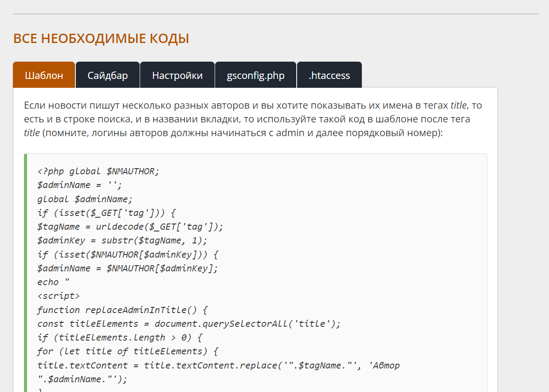The image size is (549, 392).
Task: Click code line '".$adminName."');'
Action: click(x=82, y=379)
